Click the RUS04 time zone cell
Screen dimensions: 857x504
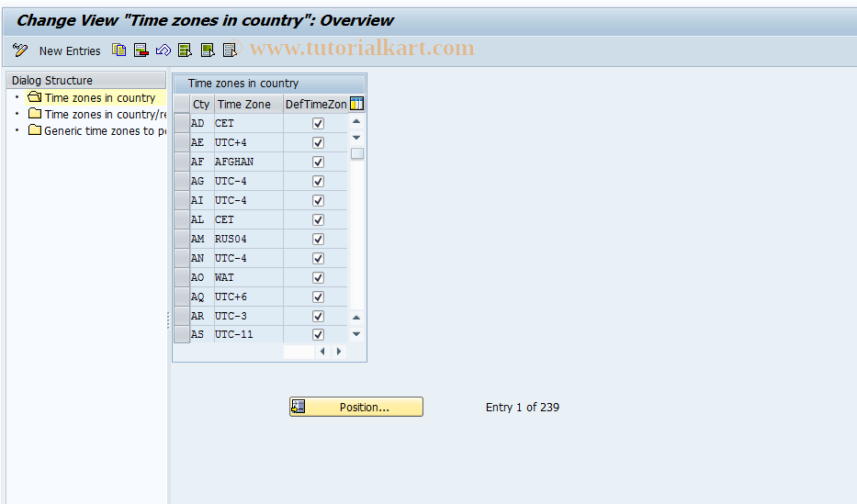(248, 239)
